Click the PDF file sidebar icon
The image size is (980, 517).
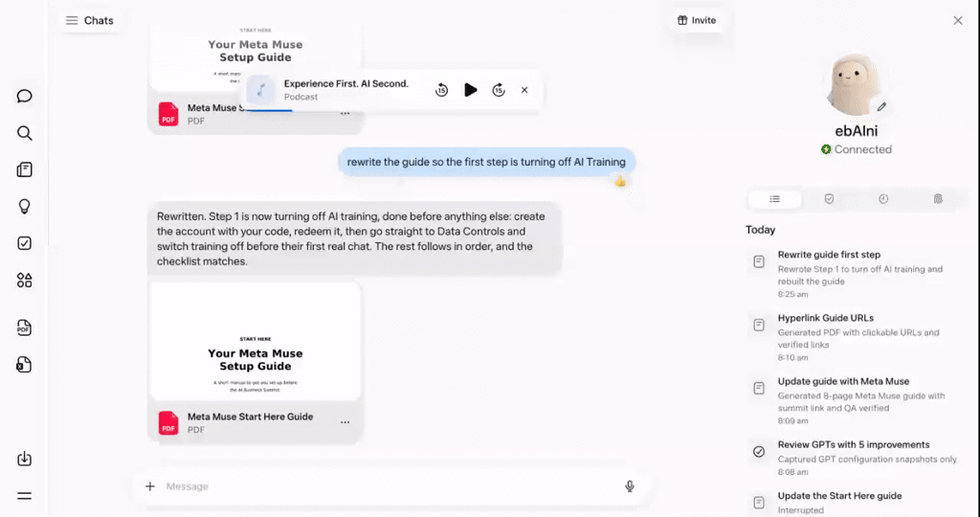pos(24,327)
